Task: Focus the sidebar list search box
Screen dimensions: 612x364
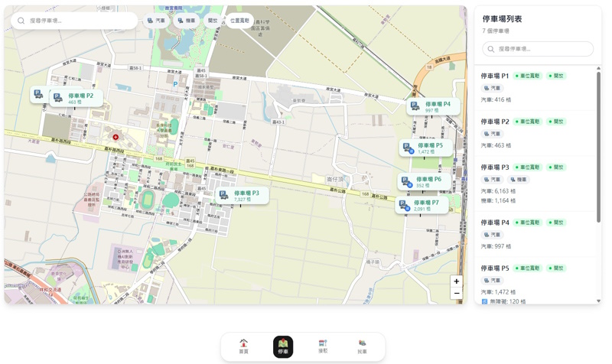Action: click(x=538, y=49)
